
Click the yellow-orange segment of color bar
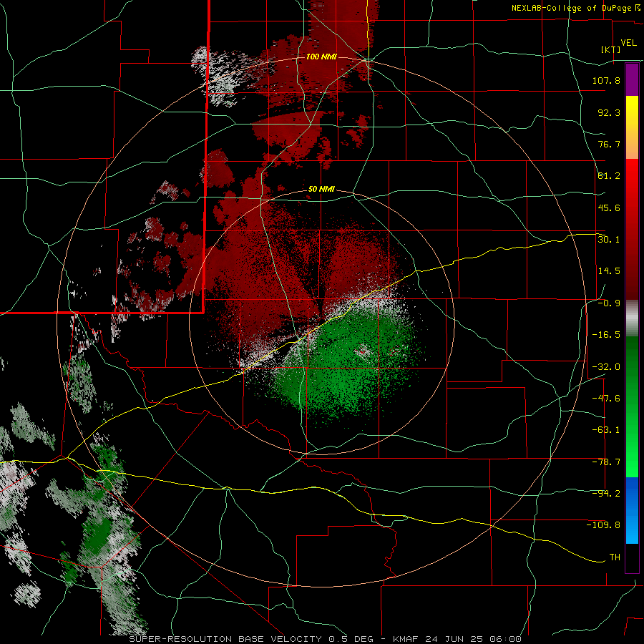point(632,127)
